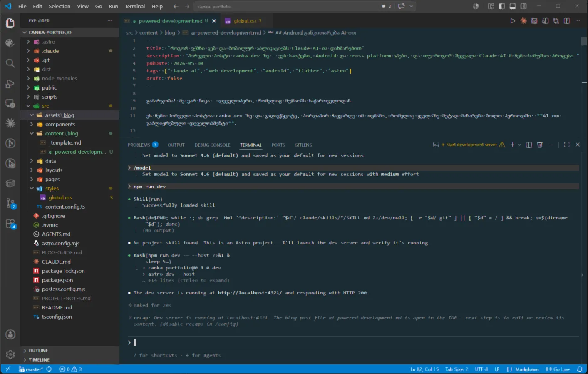
Task: Open the Search view in activity bar
Action: (10, 63)
